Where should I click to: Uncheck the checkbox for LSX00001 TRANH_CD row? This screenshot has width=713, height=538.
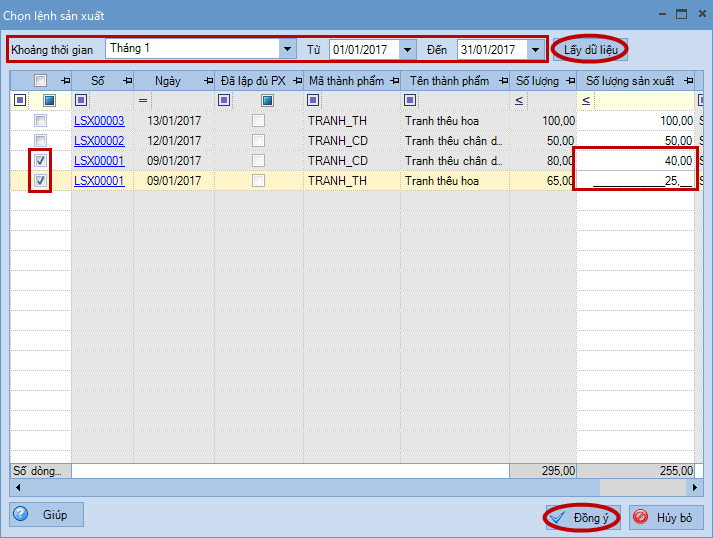pyautogui.click(x=40, y=160)
